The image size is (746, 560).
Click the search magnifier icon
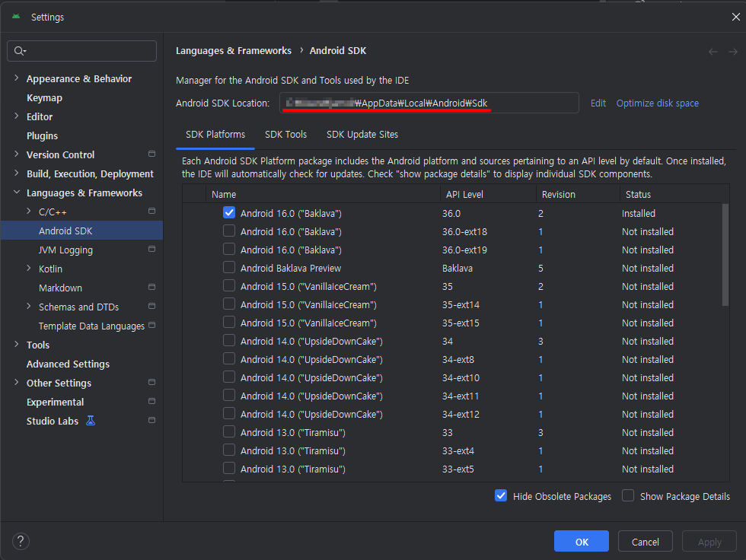[20, 51]
